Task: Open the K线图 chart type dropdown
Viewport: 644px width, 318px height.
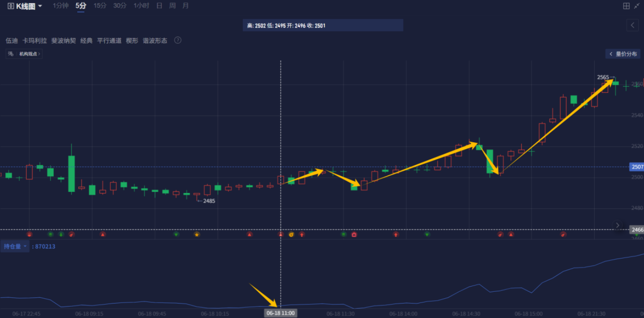Action: click(25, 6)
